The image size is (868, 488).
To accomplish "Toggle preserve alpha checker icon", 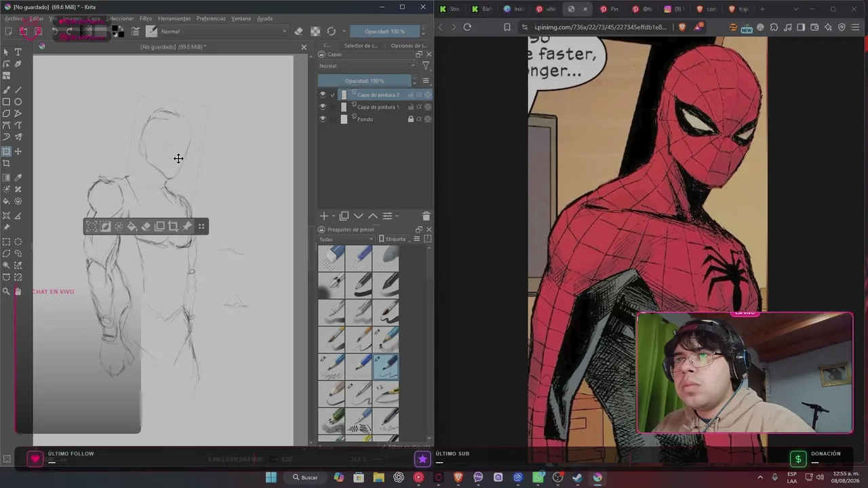I will click(315, 31).
